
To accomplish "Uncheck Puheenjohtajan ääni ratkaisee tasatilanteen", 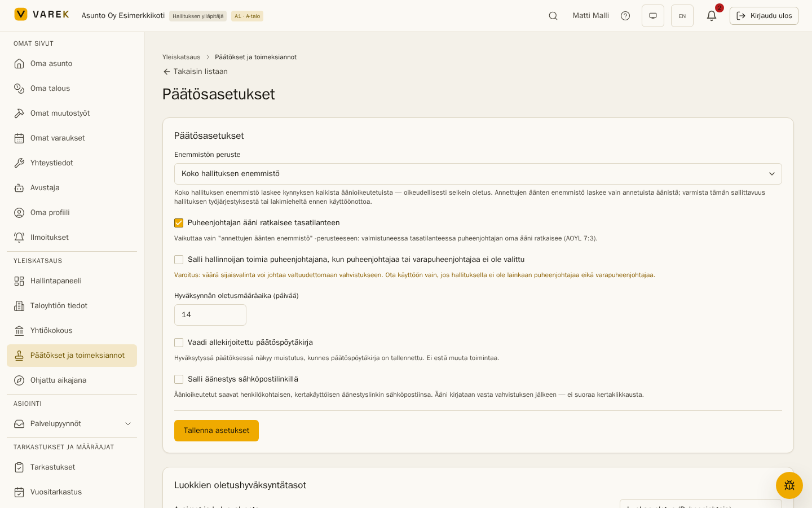I will (x=179, y=223).
